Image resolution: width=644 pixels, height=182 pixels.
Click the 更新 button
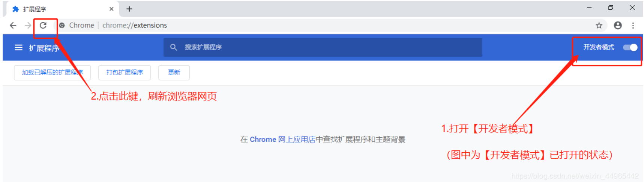click(x=174, y=73)
